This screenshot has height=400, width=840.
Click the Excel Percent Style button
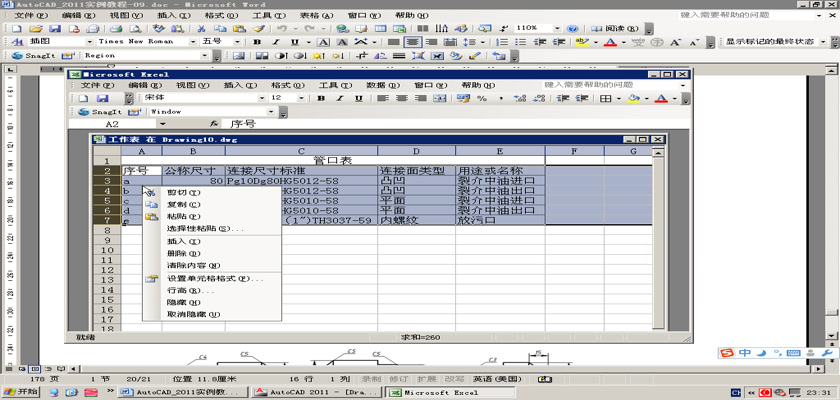click(482, 99)
